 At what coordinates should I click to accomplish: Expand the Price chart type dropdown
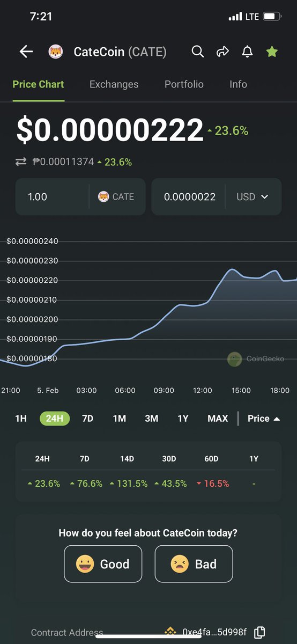coord(264,419)
